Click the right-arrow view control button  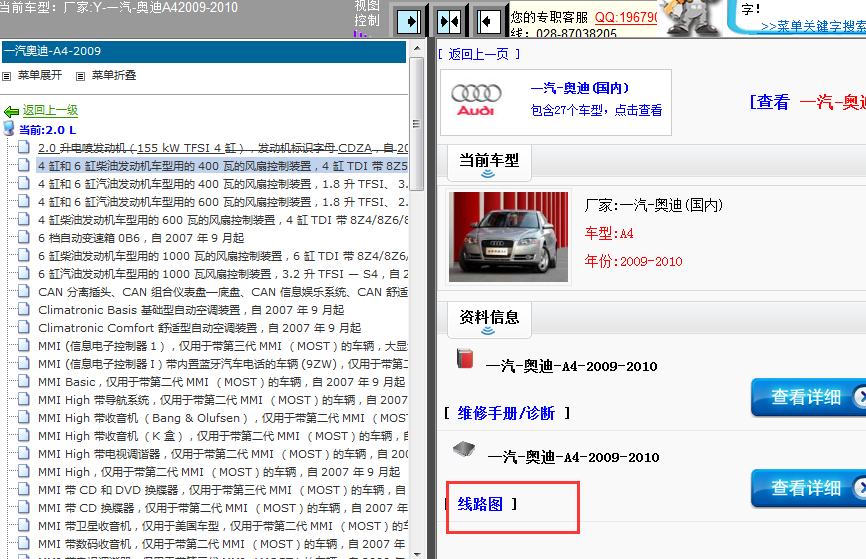pyautogui.click(x=409, y=23)
